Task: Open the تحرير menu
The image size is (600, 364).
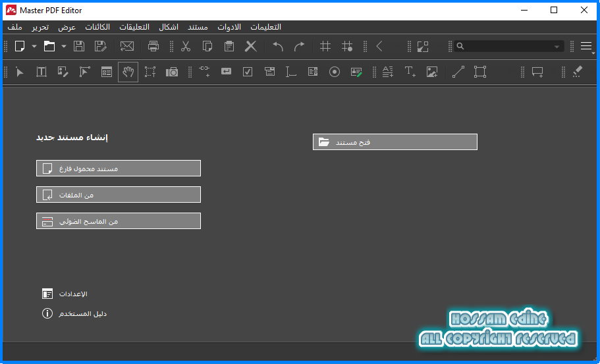Action: pyautogui.click(x=40, y=27)
